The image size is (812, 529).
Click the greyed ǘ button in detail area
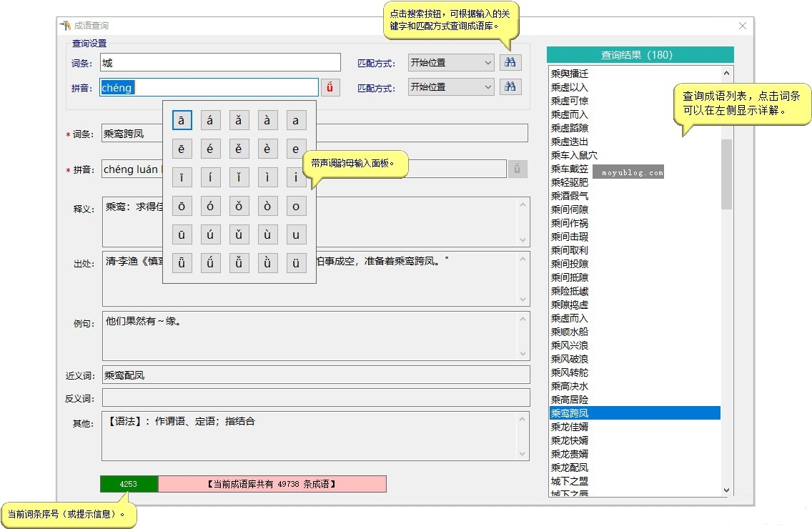click(517, 169)
